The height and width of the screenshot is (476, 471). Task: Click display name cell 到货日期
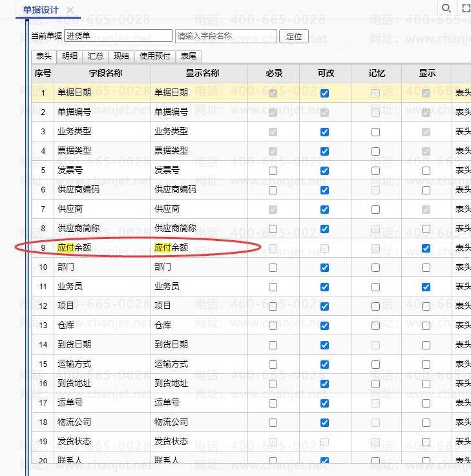(x=199, y=344)
